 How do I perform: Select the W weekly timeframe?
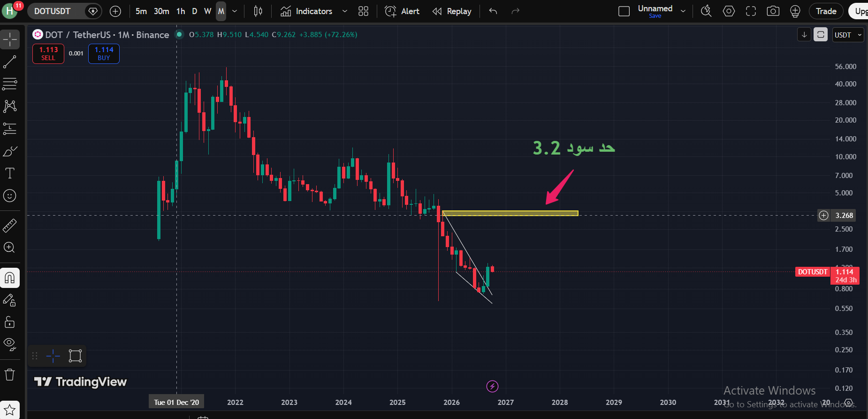pyautogui.click(x=208, y=11)
